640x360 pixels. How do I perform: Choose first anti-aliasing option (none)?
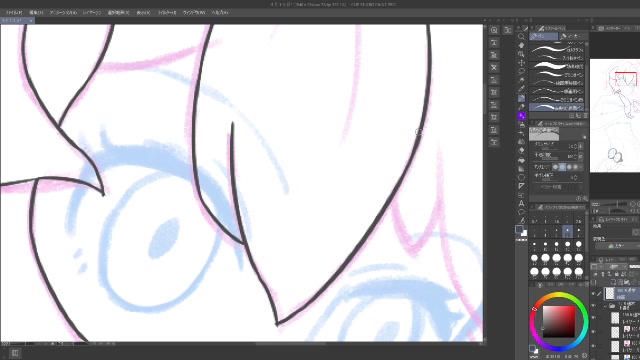tap(556, 167)
